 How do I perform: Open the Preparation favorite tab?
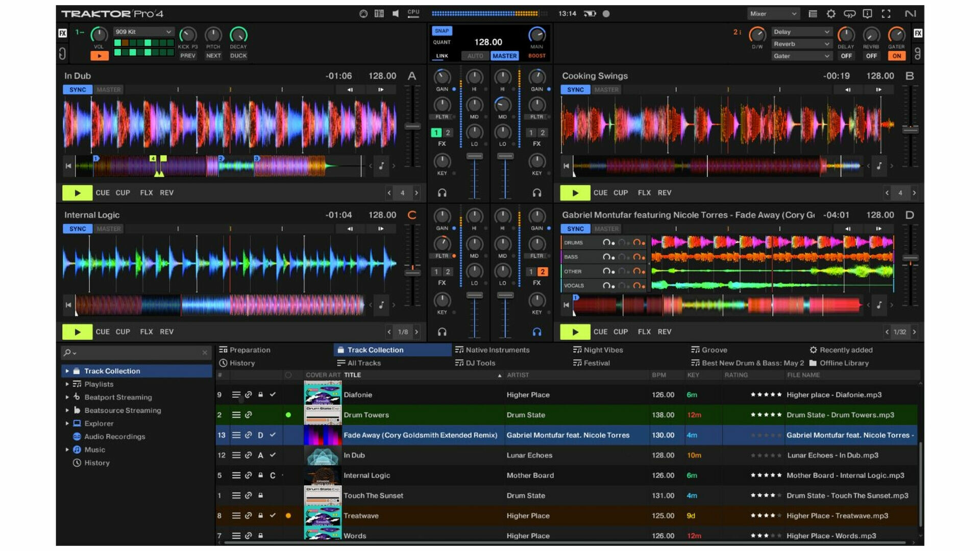pyautogui.click(x=245, y=350)
